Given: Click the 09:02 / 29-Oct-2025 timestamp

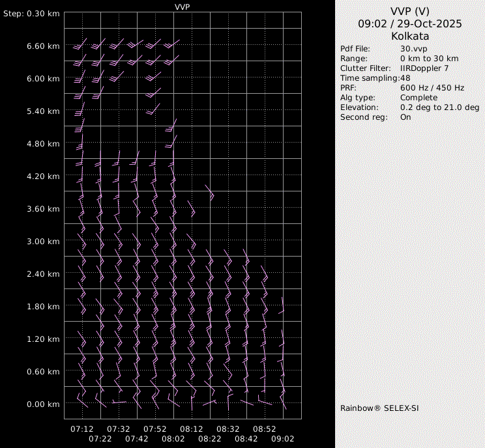Looking at the screenshot, I should [x=410, y=23].
